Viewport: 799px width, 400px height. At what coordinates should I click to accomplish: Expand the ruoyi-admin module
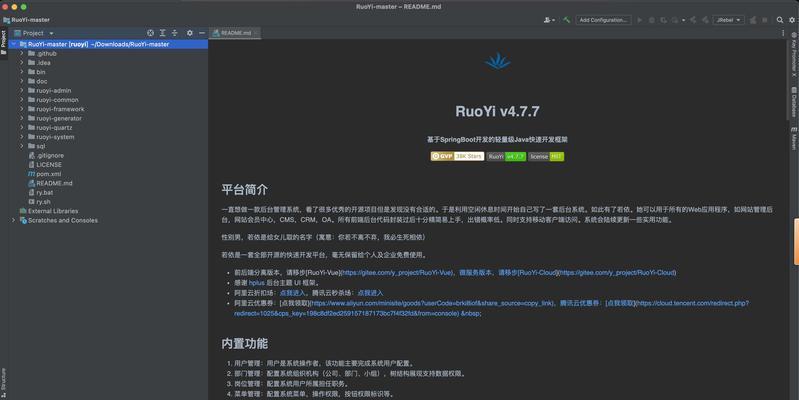pos(22,90)
